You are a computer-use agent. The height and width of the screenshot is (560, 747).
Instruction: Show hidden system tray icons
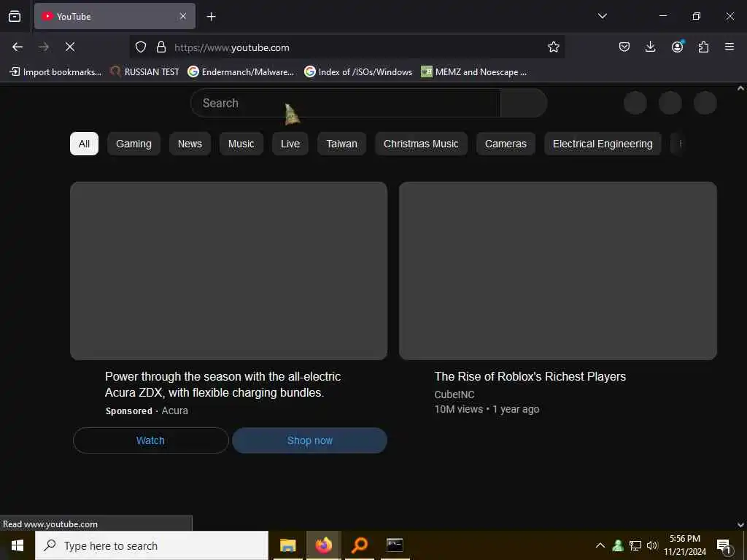coord(600,545)
